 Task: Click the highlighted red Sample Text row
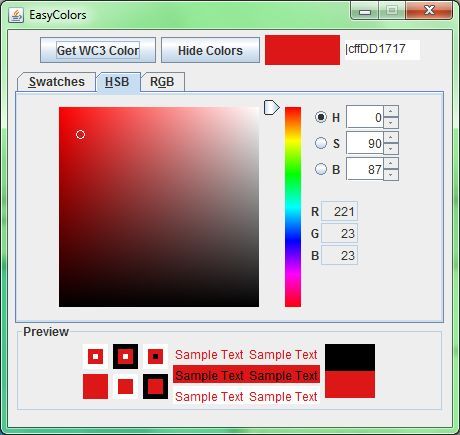pos(246,374)
